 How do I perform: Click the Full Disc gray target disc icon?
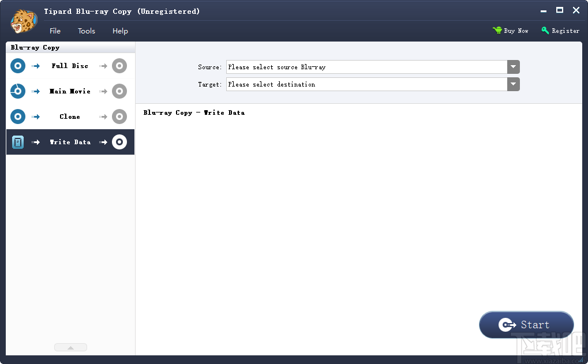[x=119, y=66]
